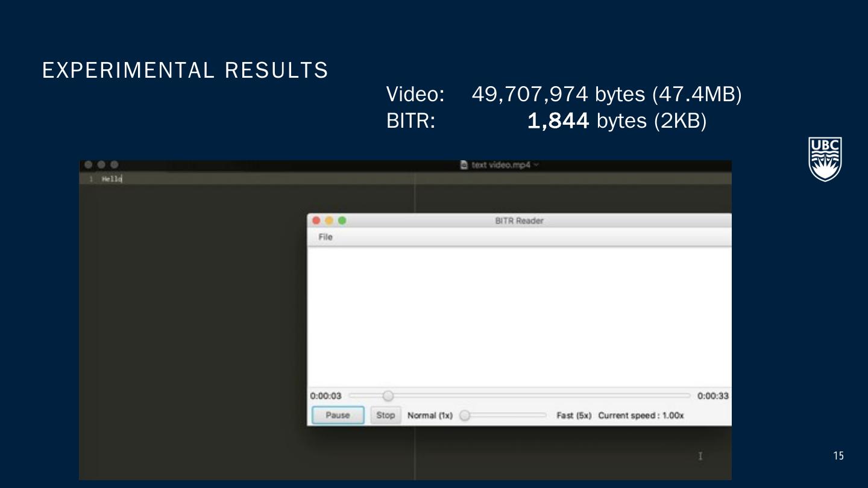Viewport: 868px width, 488px height.
Task: Click the 49,707,974 bytes (47.4MB) value
Action: tap(606, 94)
